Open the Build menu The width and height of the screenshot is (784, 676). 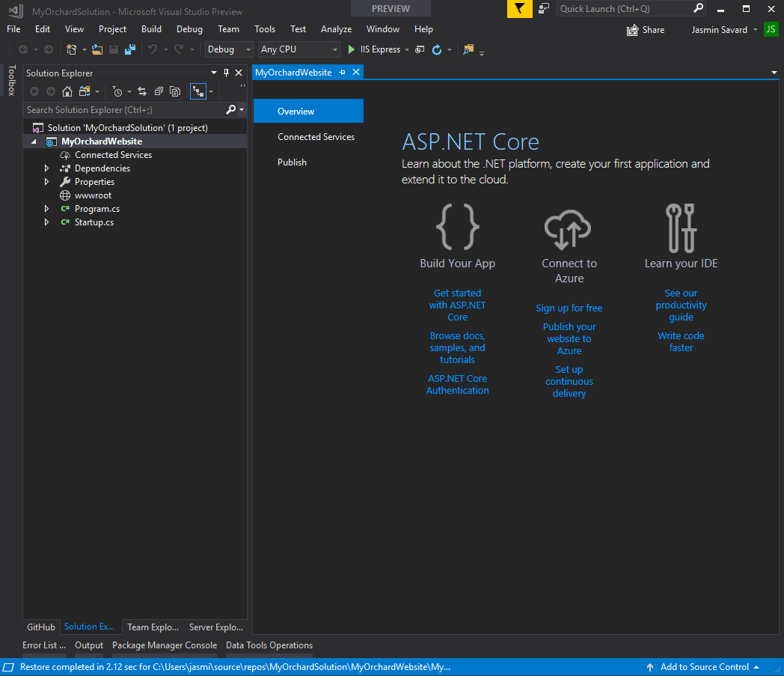(x=151, y=29)
